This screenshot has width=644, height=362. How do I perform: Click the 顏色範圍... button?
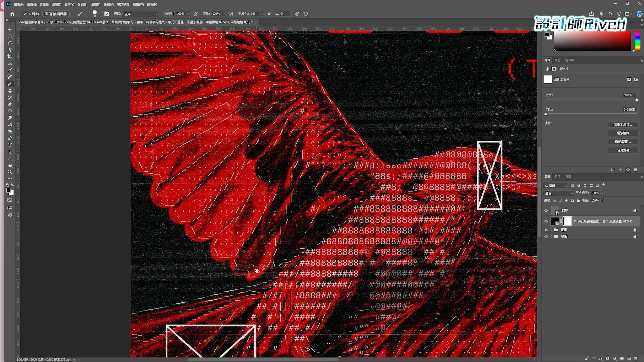pyautogui.click(x=623, y=142)
